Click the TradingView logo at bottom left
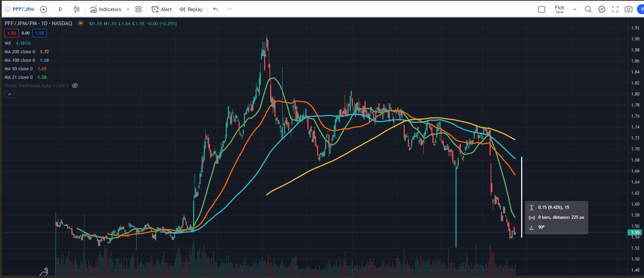The width and height of the screenshot is (644, 278). click(44, 272)
